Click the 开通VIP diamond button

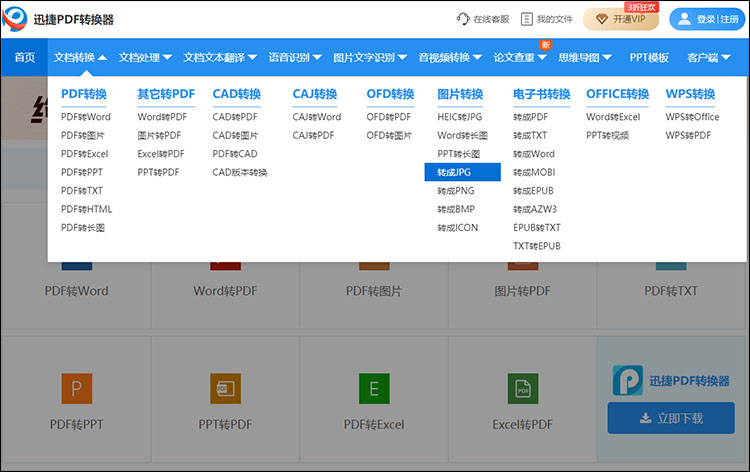(x=620, y=19)
